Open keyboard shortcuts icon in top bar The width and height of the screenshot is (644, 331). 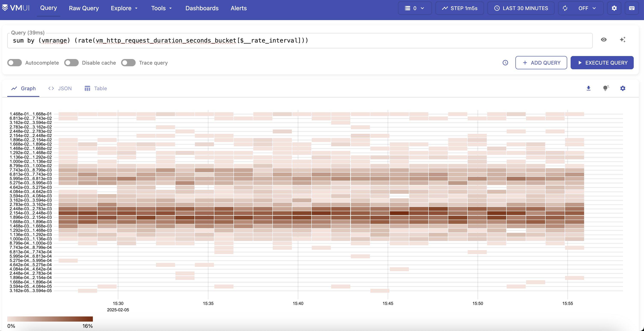pyautogui.click(x=632, y=8)
